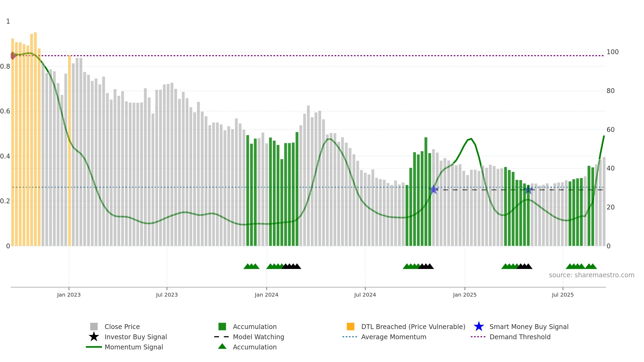Click the tallest green bar near late 2024
The image size is (644, 362).
click(x=426, y=191)
